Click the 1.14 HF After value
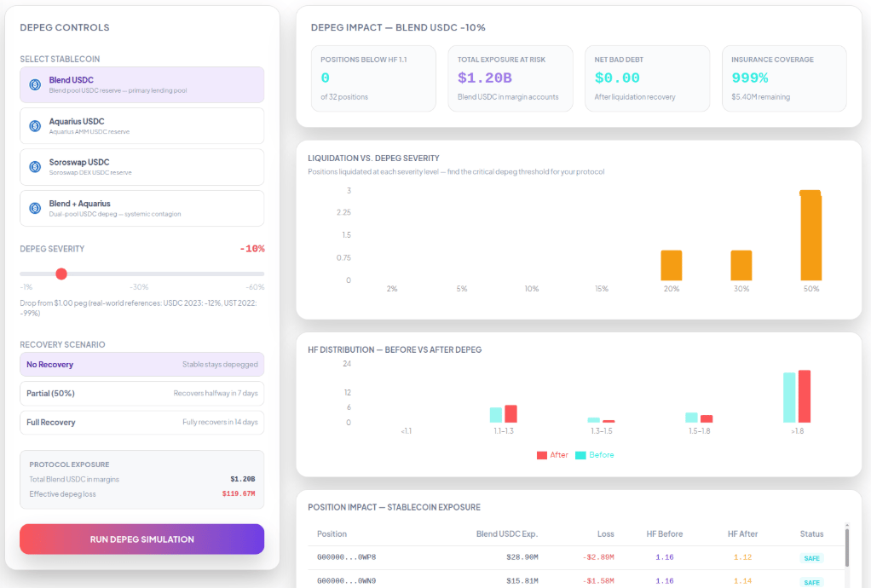Viewport: 871px width, 588px height. click(742, 581)
